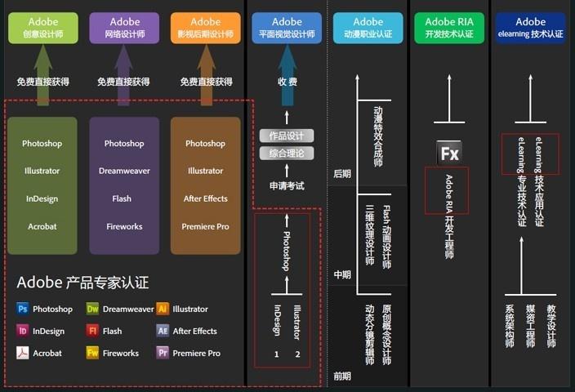Click the Acrobat label in the legend
The image size is (575, 392).
point(47,353)
